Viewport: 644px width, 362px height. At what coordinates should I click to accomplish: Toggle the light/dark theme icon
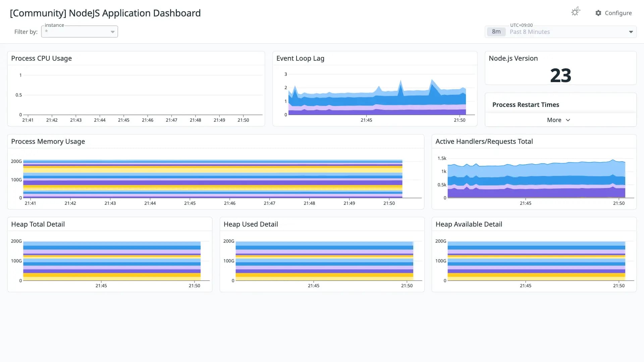click(576, 12)
